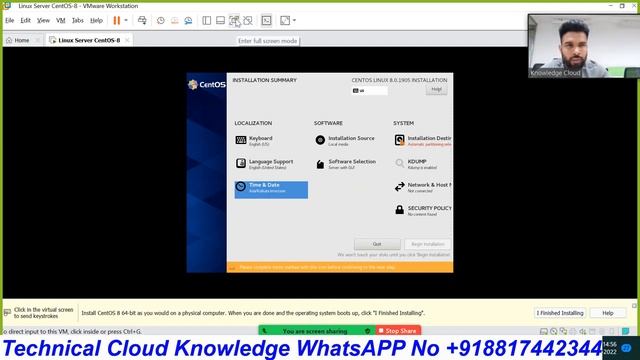640x360 pixels.
Task: Click the Enter full screen mode icon
Action: pyautogui.click(x=234, y=20)
